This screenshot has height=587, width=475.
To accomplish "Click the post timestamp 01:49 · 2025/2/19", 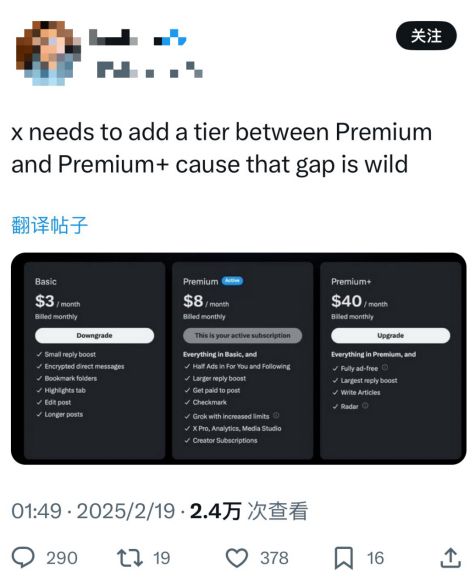I will click(93, 511).
